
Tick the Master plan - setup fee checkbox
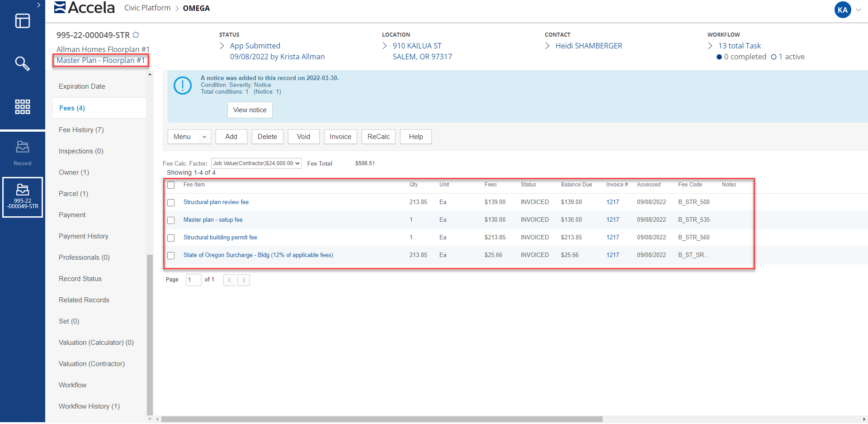pos(171,220)
